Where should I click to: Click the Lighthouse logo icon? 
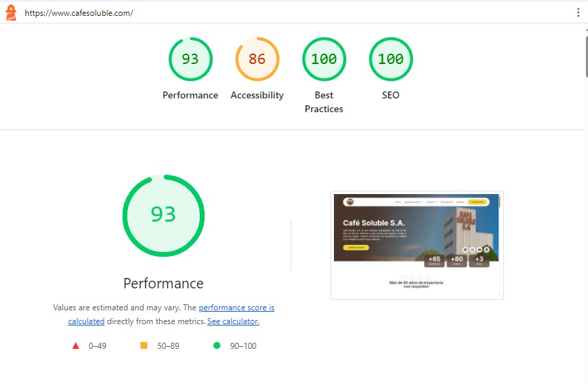[x=10, y=12]
